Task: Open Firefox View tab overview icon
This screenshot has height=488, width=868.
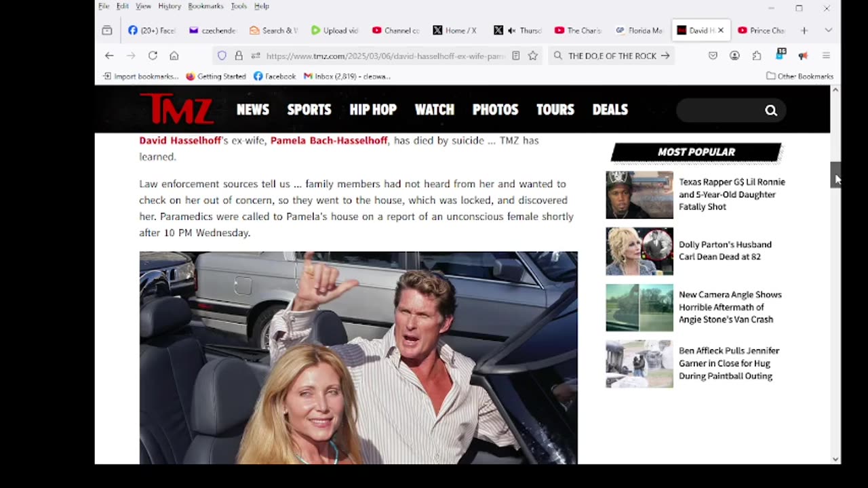Action: [x=107, y=30]
